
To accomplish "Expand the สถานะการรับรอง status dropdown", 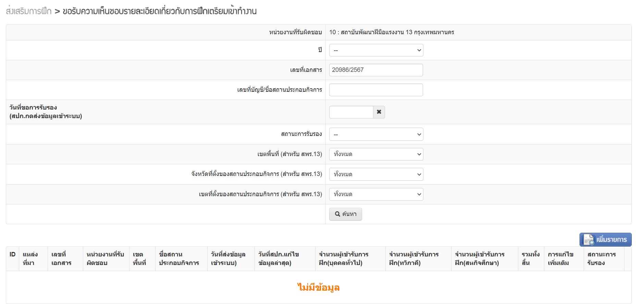I will click(x=376, y=134).
